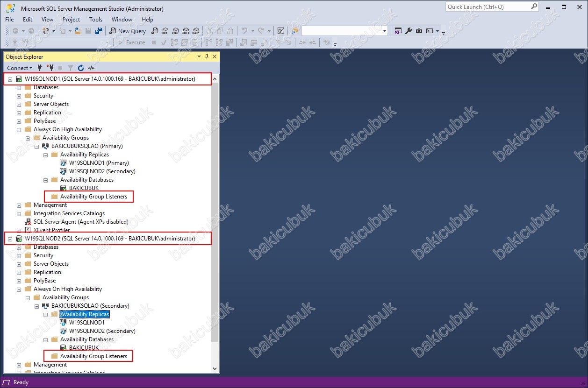The image size is (588, 388).
Task: Click the Open File folder icon
Action: coord(78,31)
